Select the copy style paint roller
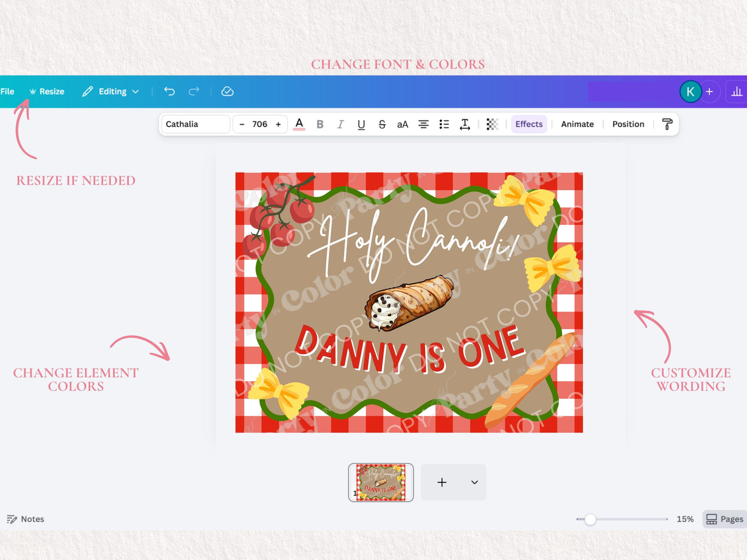Viewport: 747px width, 560px height. pos(667,124)
